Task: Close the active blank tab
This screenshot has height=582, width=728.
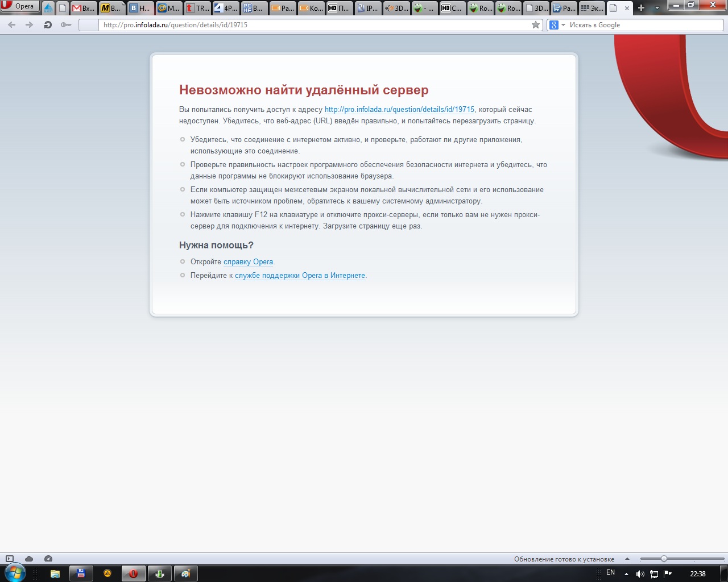Action: tap(627, 8)
